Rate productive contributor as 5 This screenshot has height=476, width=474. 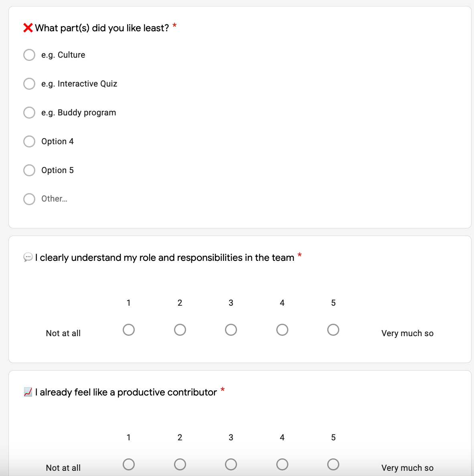(x=333, y=464)
